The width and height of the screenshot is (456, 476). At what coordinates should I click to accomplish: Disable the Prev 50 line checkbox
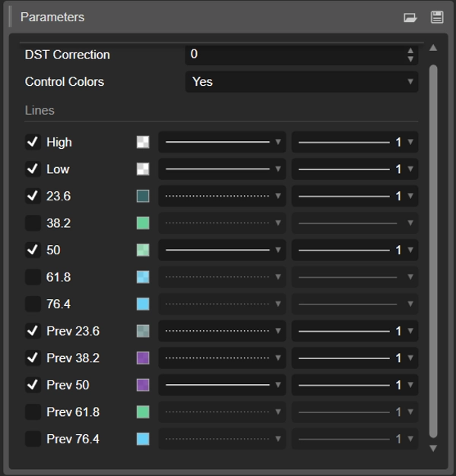tap(33, 385)
